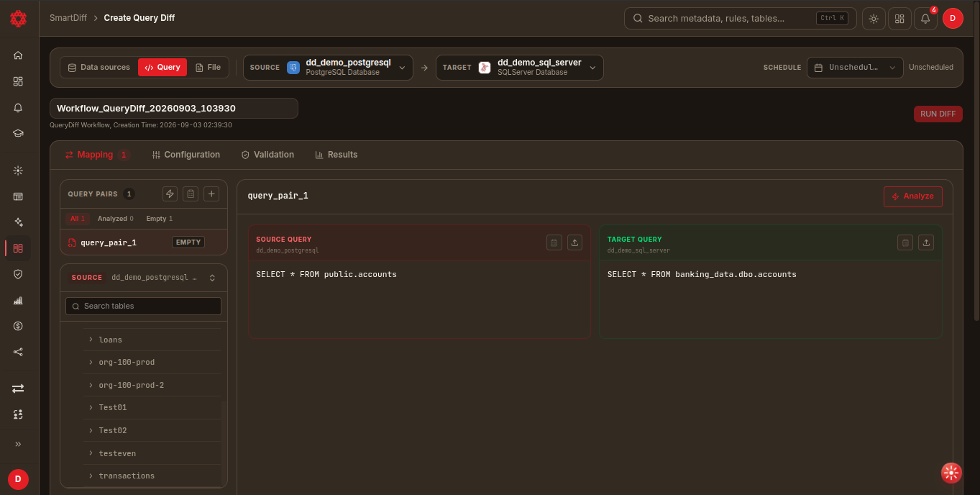Open the snowflake-like integrations icon in the sidebar

[x=18, y=171]
